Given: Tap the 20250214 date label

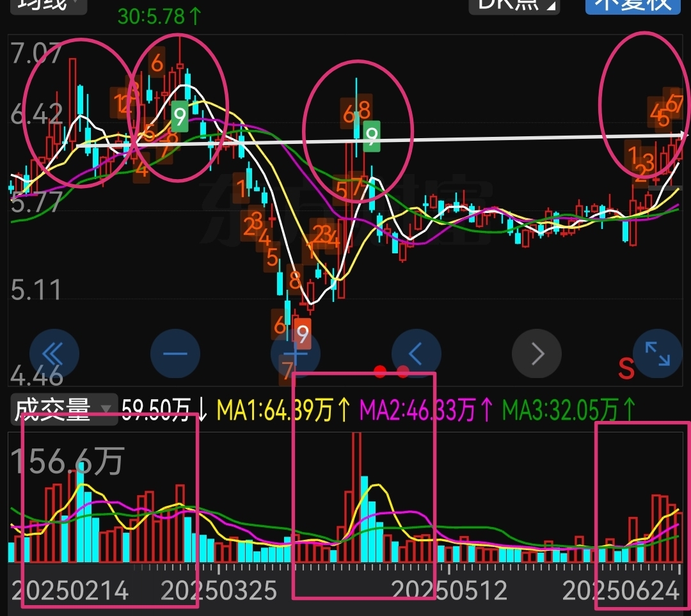Looking at the screenshot, I should pyautogui.click(x=70, y=591).
